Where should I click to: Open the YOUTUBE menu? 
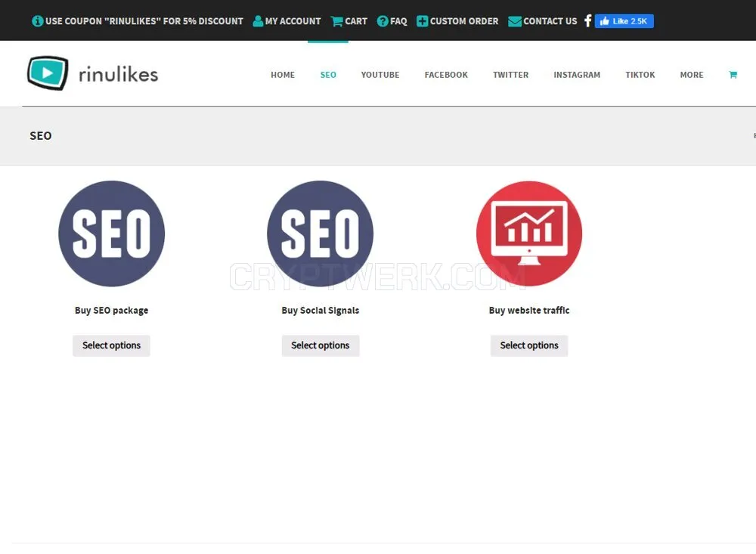pos(380,75)
